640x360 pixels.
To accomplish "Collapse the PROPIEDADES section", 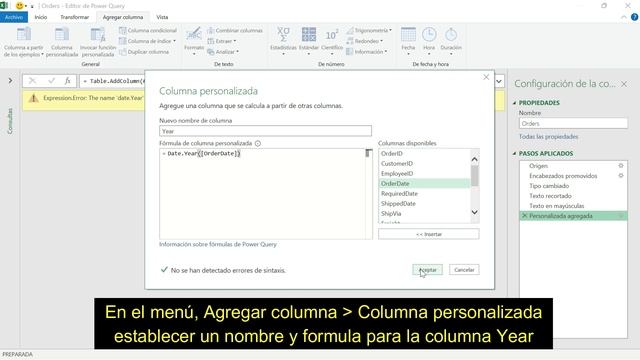I will pos(514,103).
